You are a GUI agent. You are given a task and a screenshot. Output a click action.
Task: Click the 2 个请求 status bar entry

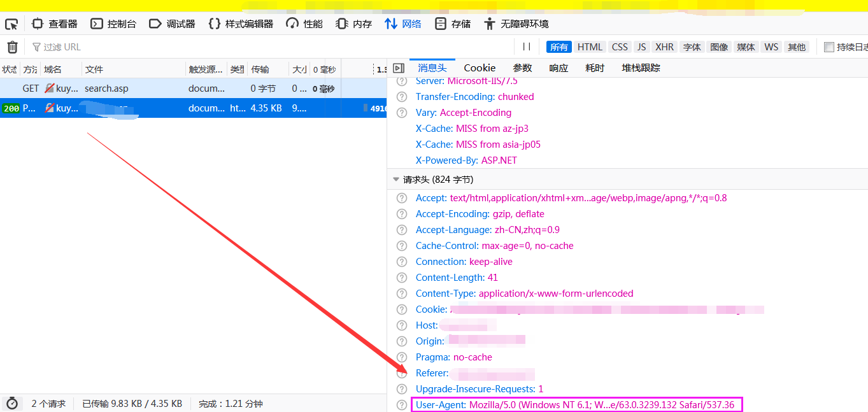(48, 404)
